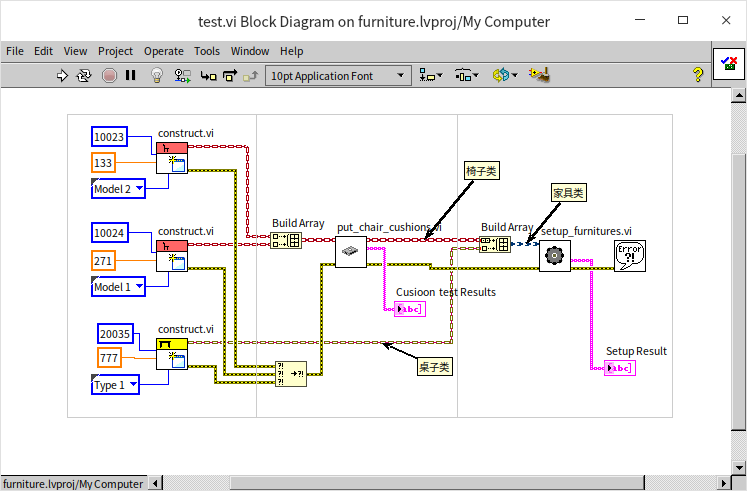This screenshot has height=491, width=747.
Task: Click the 133 orange numeric constant
Action: [103, 163]
